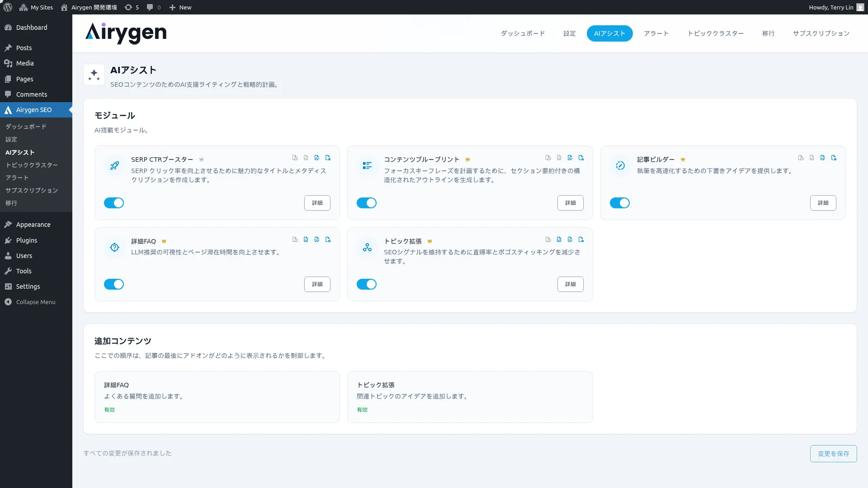Click the file-code icon on SERP CTRブースター card

pyautogui.click(x=306, y=158)
